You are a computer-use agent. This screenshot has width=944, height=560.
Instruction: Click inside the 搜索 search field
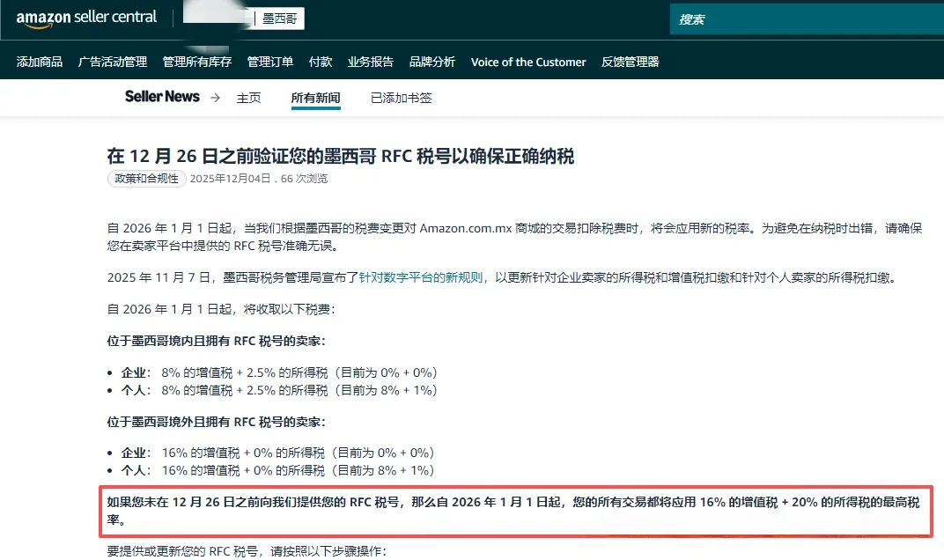tap(793, 18)
